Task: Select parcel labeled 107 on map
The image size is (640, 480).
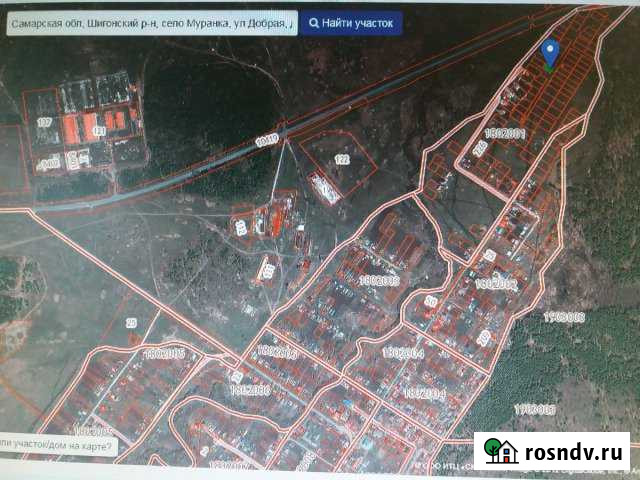Action: click(x=44, y=122)
